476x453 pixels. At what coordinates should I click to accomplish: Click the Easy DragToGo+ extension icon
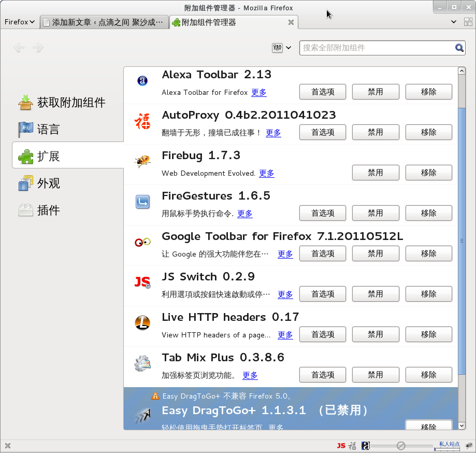142,416
